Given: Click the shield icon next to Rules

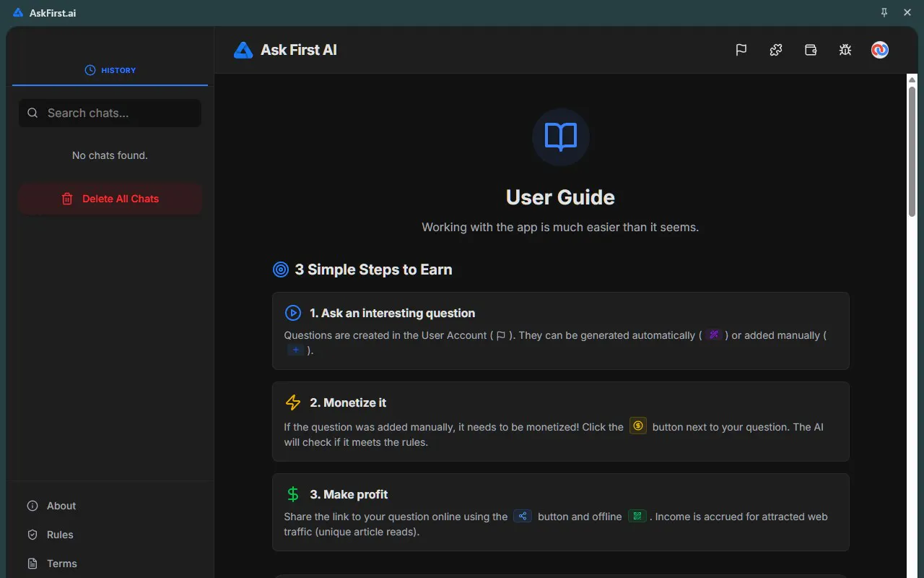Looking at the screenshot, I should [32, 535].
